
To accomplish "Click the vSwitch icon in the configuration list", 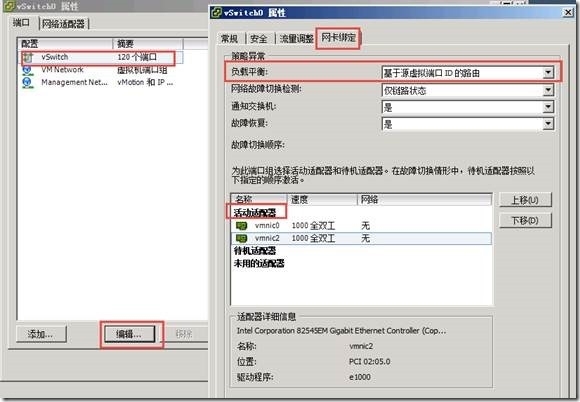I will (28, 57).
